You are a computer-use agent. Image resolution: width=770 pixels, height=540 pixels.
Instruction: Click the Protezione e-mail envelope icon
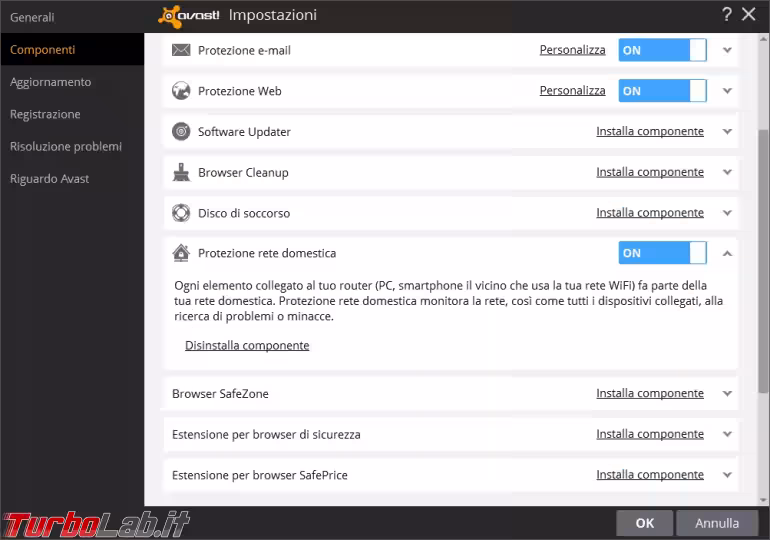coord(181,50)
